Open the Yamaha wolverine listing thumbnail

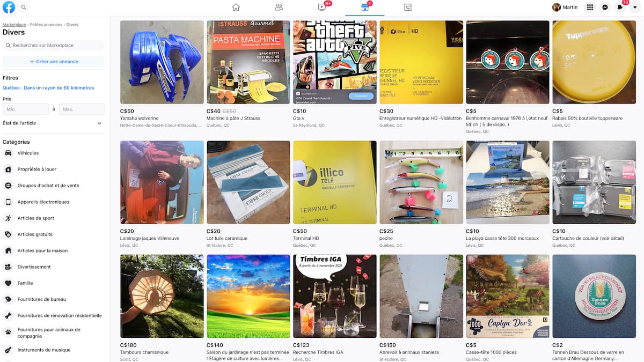[x=162, y=62]
